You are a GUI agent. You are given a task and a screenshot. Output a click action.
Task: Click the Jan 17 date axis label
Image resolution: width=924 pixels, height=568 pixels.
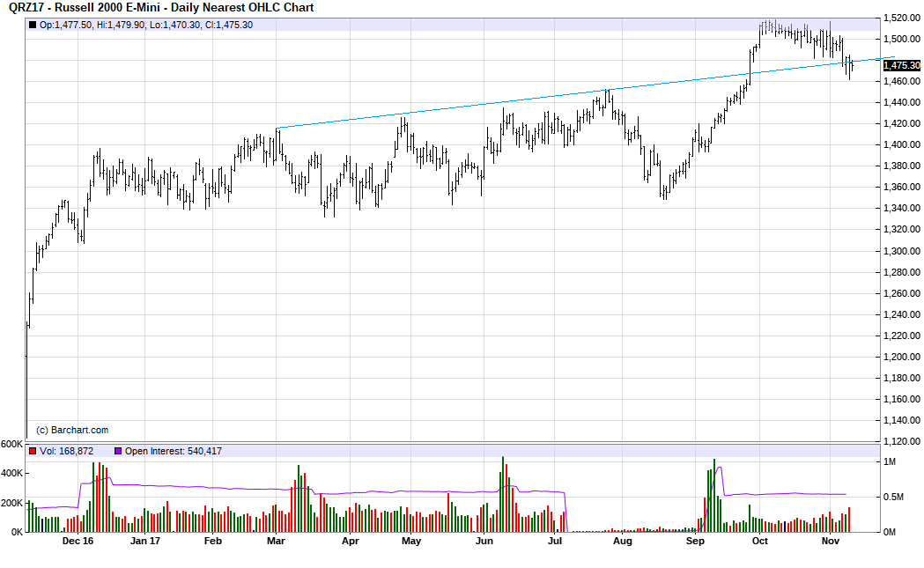[x=145, y=541]
